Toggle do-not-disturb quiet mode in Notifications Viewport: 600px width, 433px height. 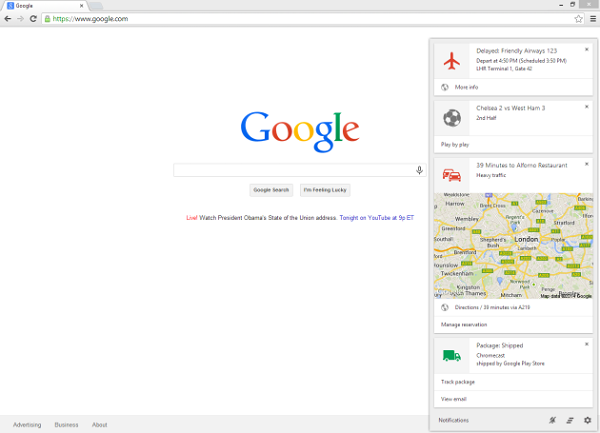[552, 420]
